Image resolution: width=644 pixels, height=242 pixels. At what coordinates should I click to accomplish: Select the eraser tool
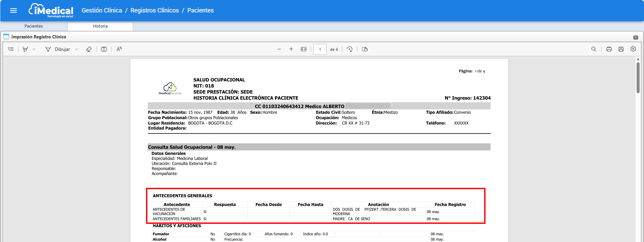point(89,49)
